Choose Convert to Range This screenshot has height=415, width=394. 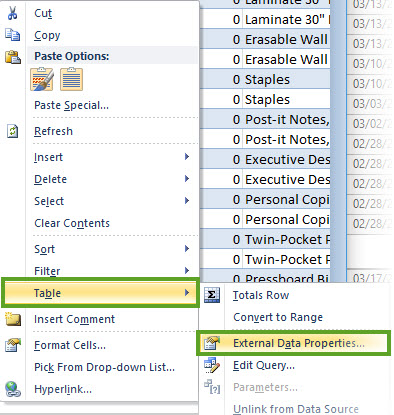(x=278, y=317)
